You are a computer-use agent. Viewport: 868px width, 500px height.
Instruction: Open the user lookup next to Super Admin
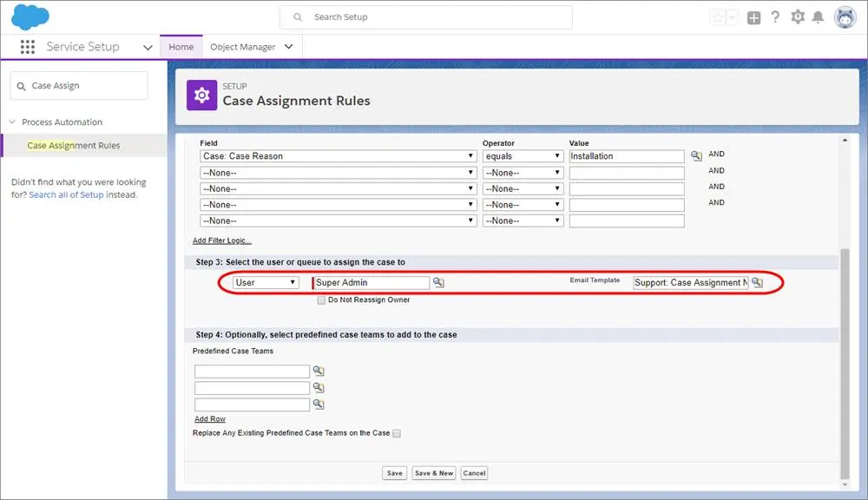point(438,282)
